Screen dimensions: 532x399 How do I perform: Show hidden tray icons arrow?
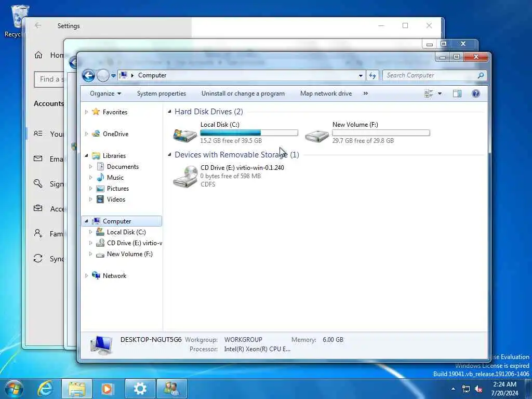pyautogui.click(x=453, y=389)
